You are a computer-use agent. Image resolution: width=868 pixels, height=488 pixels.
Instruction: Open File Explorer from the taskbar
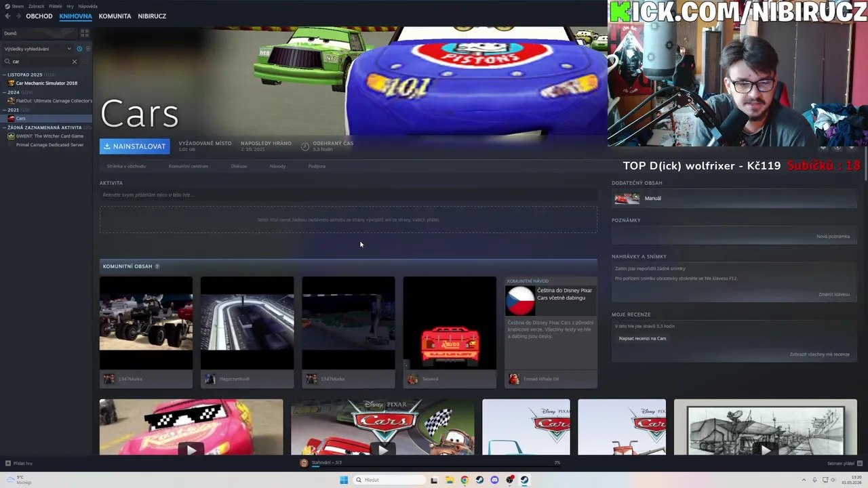click(449, 480)
